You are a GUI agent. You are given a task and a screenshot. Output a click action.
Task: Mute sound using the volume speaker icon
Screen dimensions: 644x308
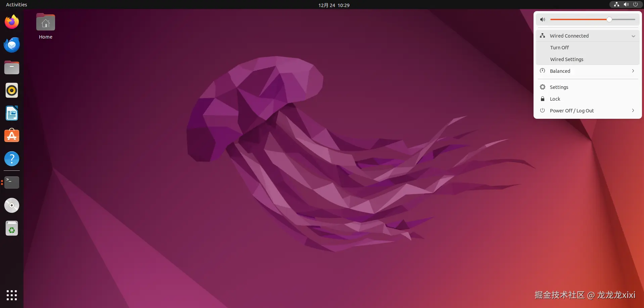(x=543, y=19)
